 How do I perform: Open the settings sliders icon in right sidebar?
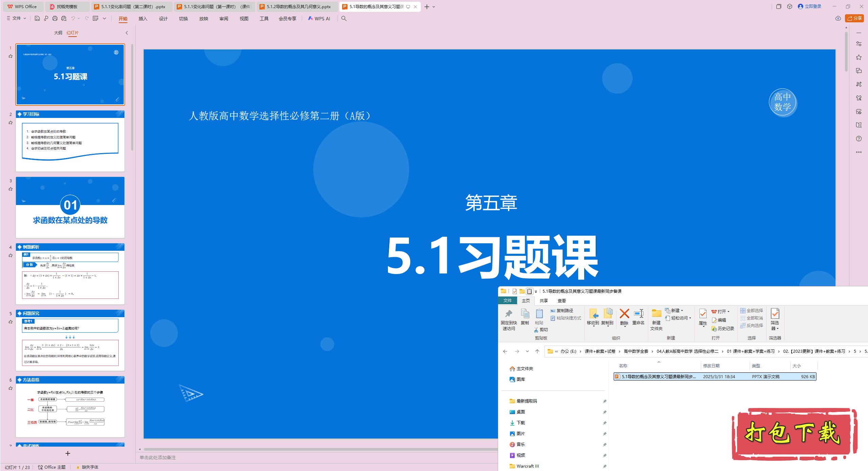pyautogui.click(x=859, y=44)
